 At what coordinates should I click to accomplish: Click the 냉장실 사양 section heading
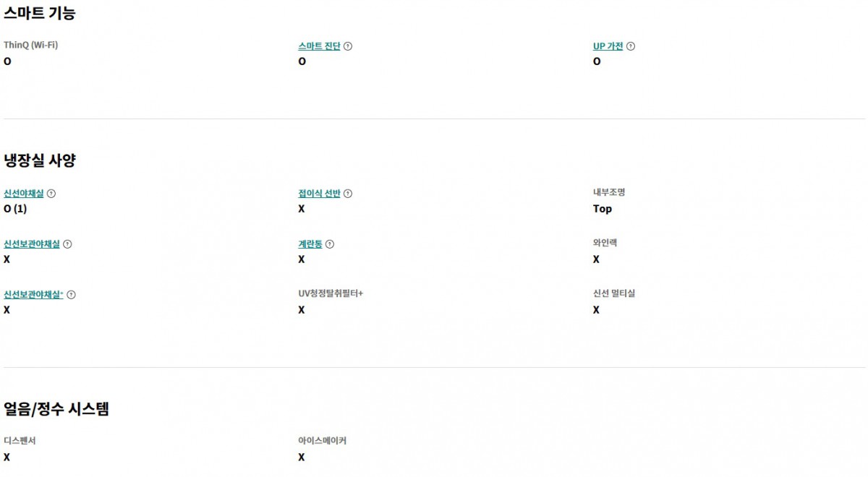40,160
